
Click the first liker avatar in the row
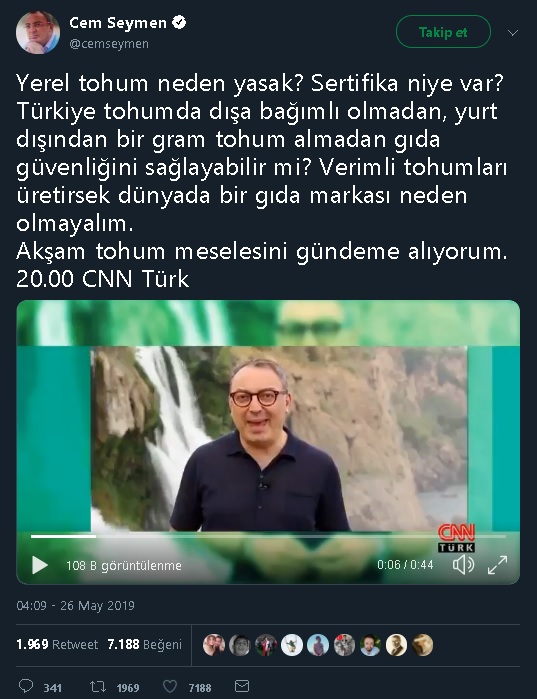tap(214, 645)
